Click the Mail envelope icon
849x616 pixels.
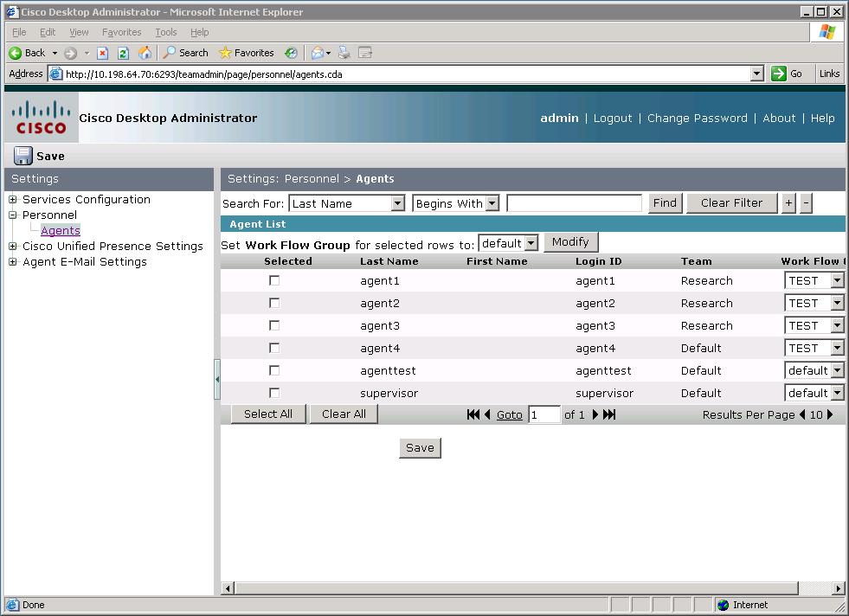(318, 53)
